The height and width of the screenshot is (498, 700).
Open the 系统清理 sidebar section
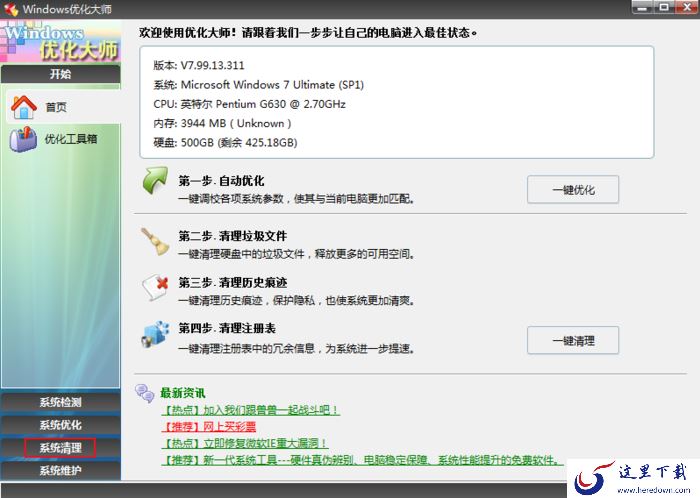(61, 448)
